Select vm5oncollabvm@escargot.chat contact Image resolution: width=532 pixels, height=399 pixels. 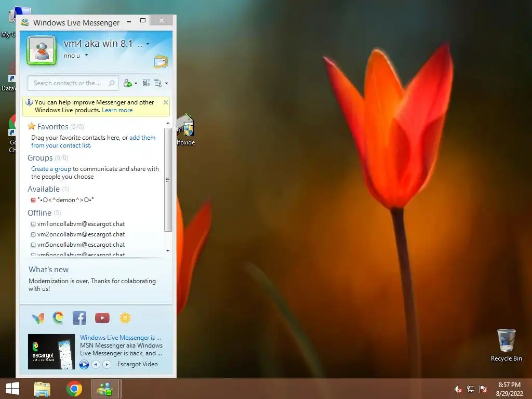(x=81, y=245)
